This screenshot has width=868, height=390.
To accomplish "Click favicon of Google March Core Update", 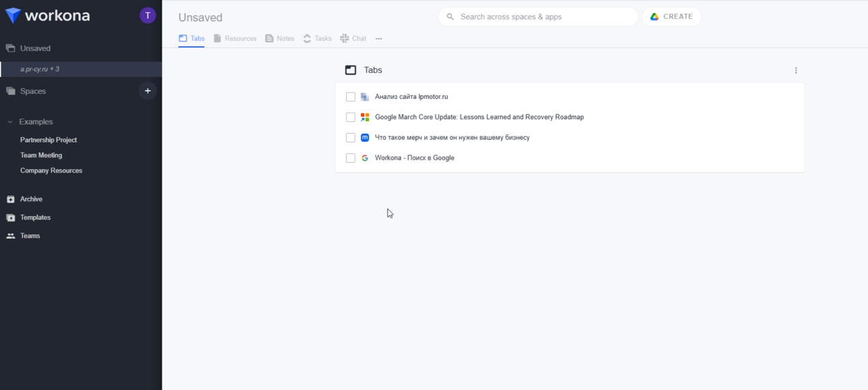I will (364, 117).
